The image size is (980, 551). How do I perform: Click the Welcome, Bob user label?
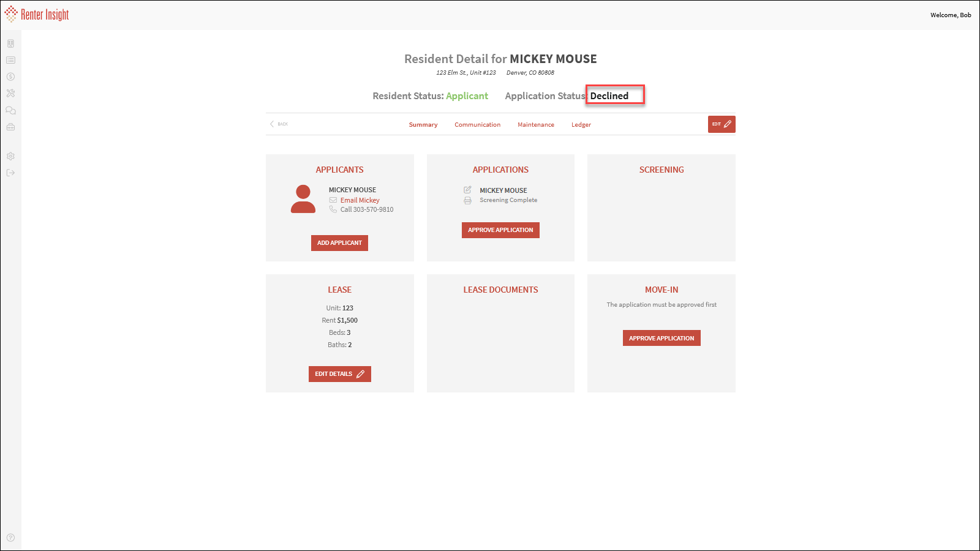951,15
